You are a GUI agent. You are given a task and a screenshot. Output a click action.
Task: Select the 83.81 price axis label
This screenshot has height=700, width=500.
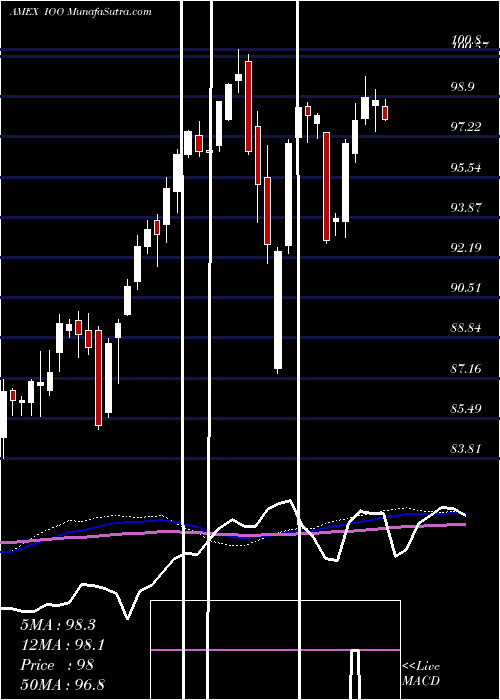pos(466,449)
